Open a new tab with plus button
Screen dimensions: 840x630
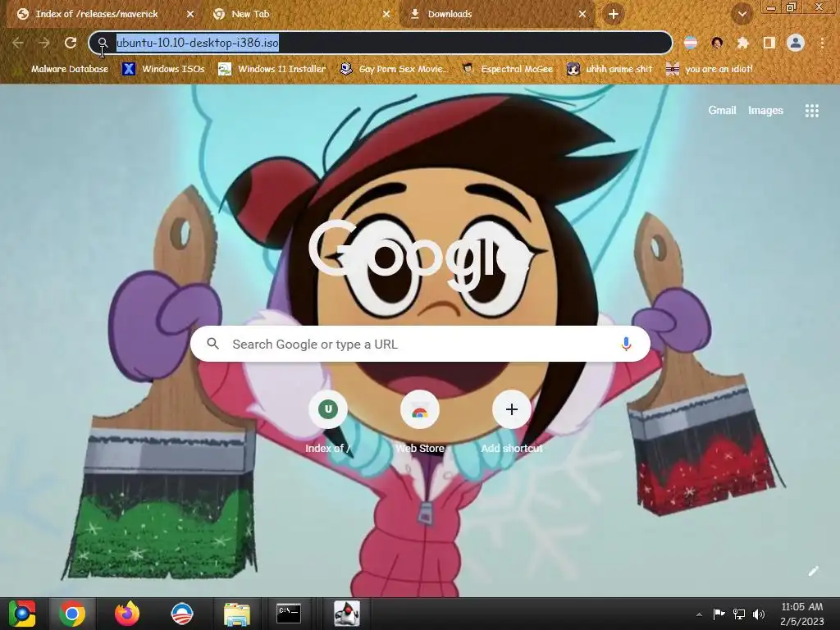coord(614,14)
